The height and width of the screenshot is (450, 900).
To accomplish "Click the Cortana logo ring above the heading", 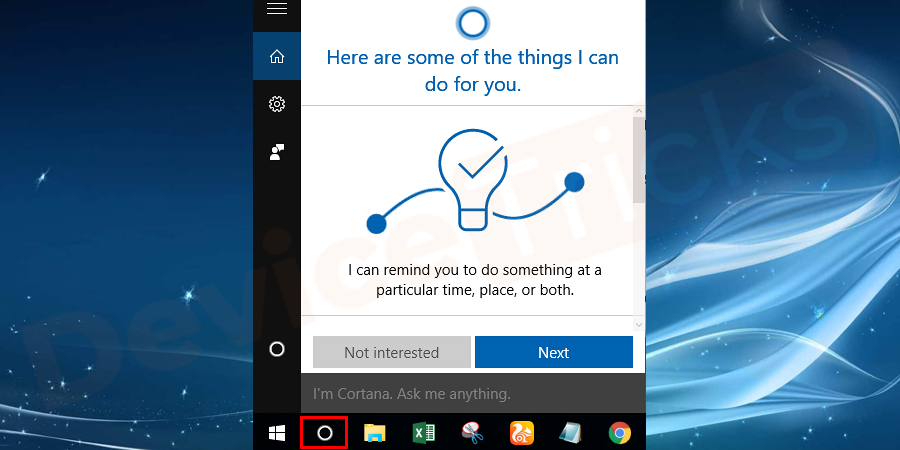I will 473,24.
